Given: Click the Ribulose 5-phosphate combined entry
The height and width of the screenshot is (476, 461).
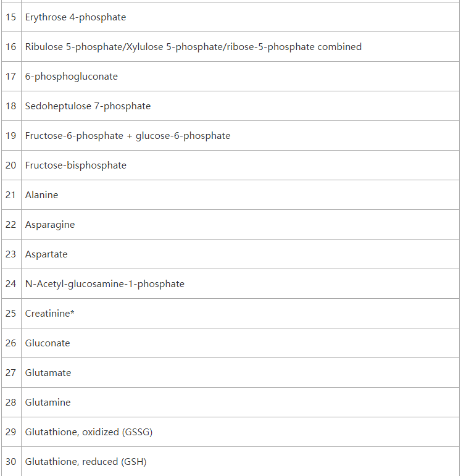Looking at the screenshot, I should pyautogui.click(x=193, y=47).
